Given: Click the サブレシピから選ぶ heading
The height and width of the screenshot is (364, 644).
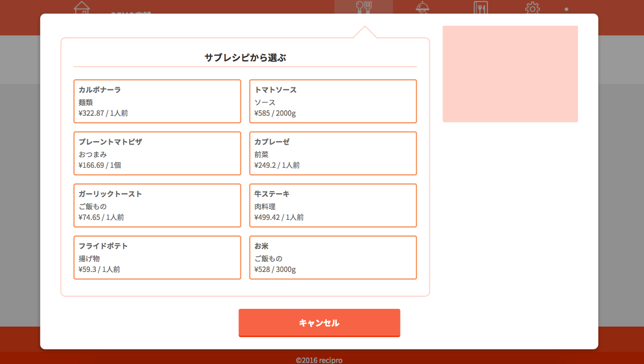Looking at the screenshot, I should point(245,58).
